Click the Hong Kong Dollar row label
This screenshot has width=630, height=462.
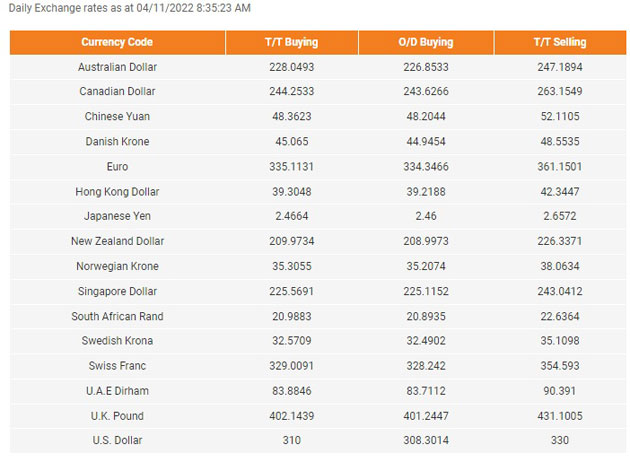click(x=117, y=192)
